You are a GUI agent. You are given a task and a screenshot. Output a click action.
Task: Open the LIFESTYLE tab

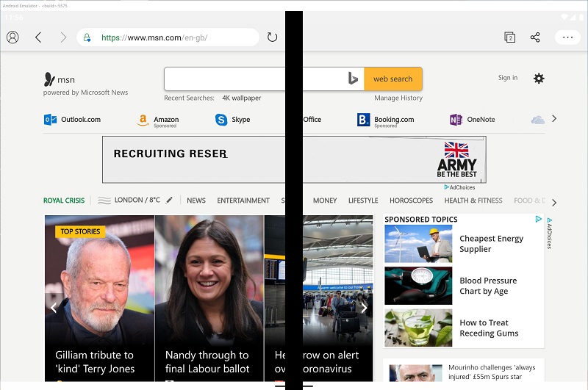click(x=363, y=201)
